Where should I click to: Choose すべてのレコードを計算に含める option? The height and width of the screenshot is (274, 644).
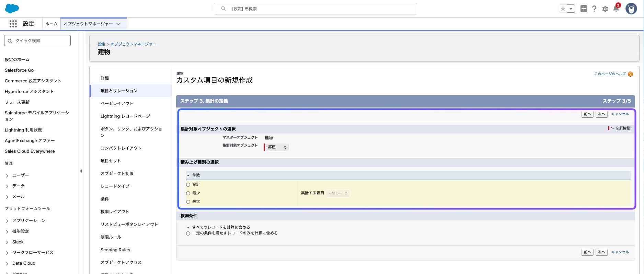pyautogui.click(x=188, y=228)
